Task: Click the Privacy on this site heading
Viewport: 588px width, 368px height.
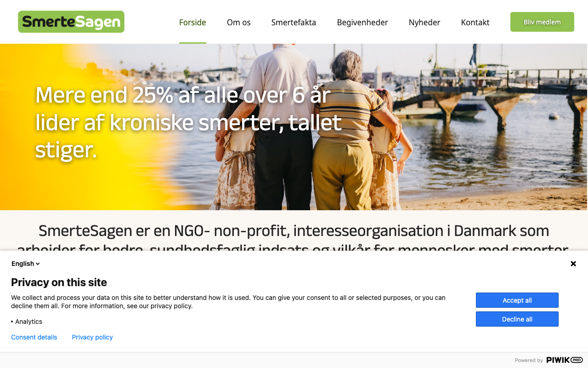Action: (x=59, y=282)
